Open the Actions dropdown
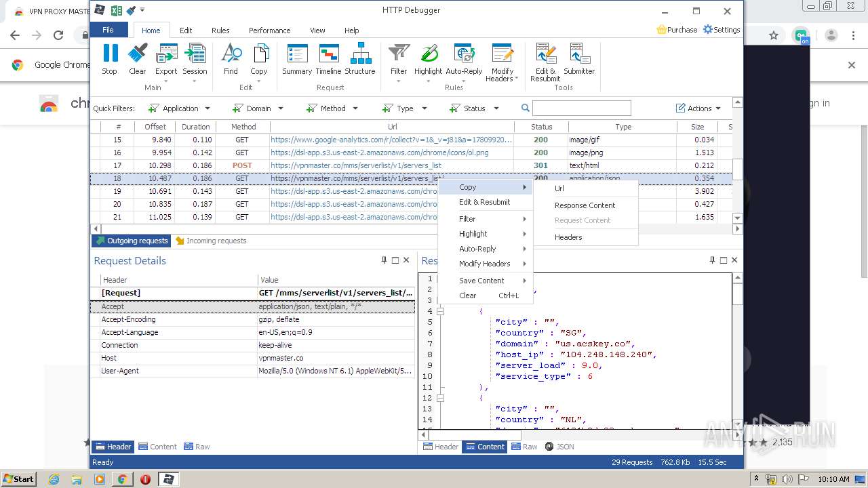Image resolution: width=868 pixels, height=488 pixels. tap(698, 108)
